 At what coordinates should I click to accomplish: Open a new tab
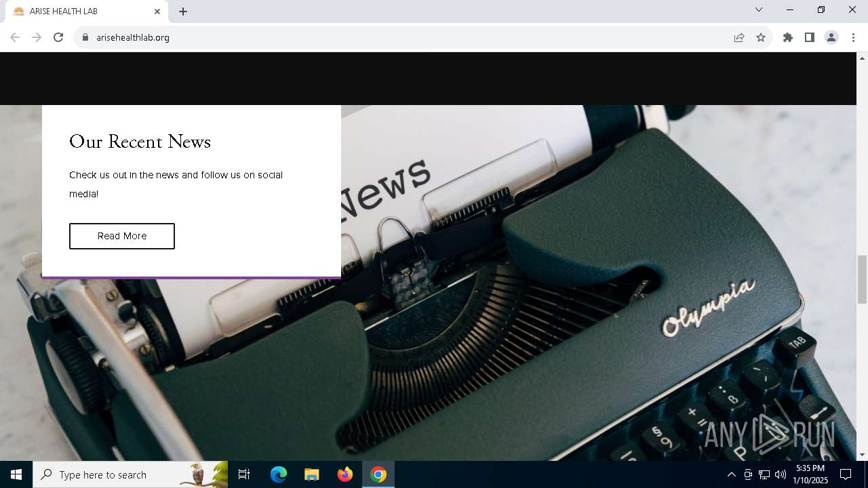point(183,12)
